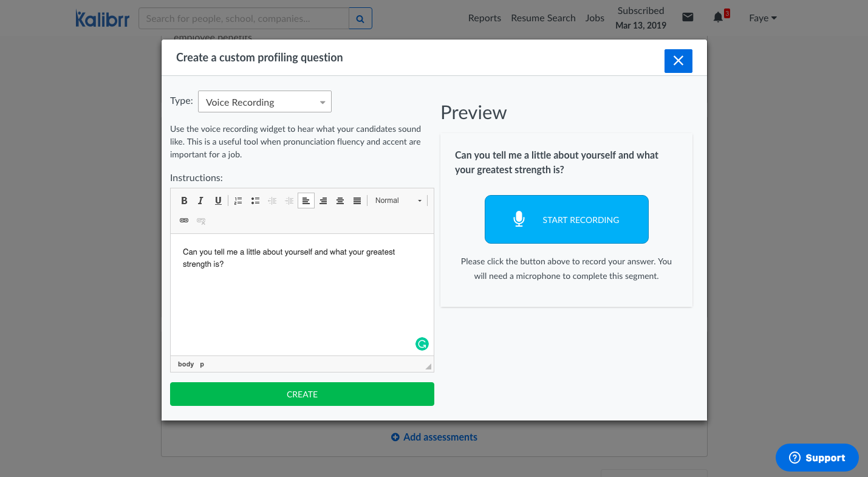Expand the Faye user menu

coord(762,18)
